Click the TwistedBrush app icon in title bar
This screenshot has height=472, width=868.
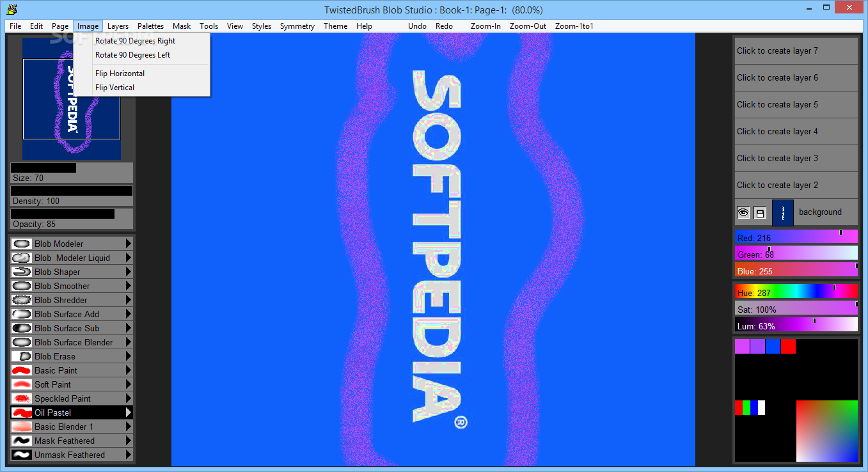point(11,9)
